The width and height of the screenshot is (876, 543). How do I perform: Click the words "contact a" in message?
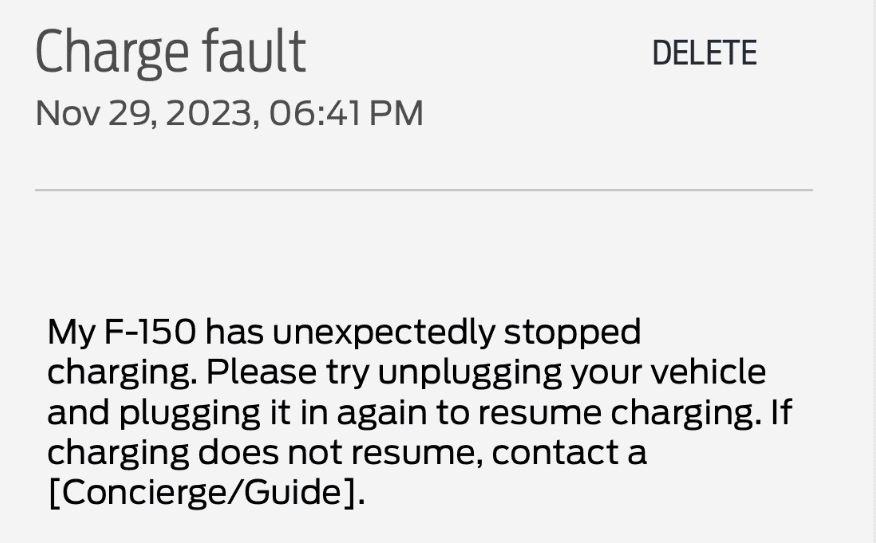point(569,452)
